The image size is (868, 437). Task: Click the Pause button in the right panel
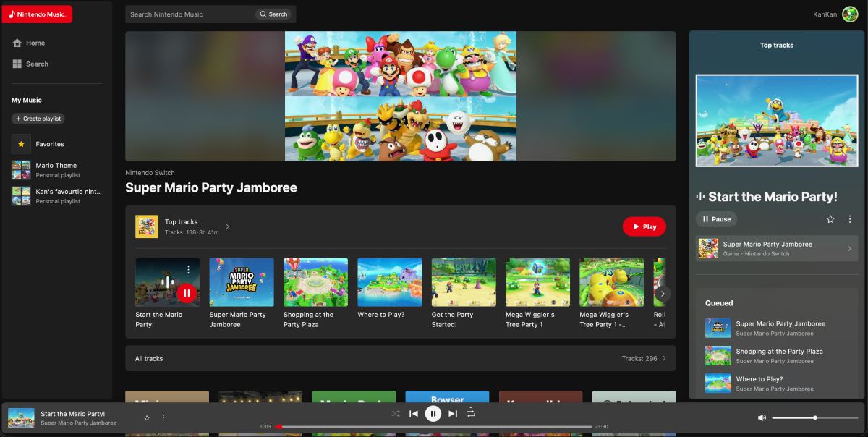click(716, 219)
